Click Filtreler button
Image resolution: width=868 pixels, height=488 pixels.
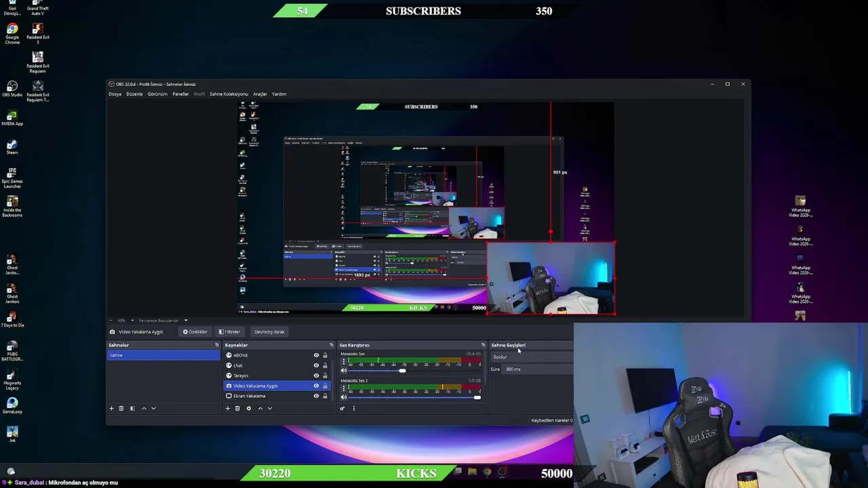[x=229, y=332]
